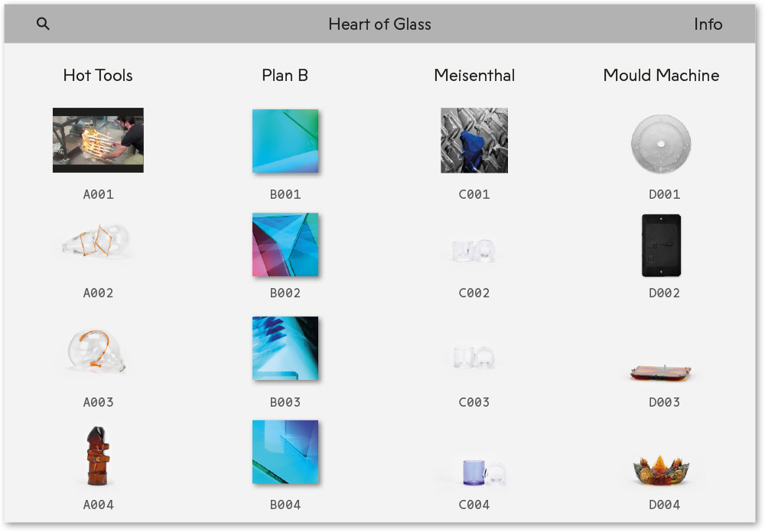Click the C004 label
Image resolution: width=765 pixels, height=532 pixels.
coord(474,504)
